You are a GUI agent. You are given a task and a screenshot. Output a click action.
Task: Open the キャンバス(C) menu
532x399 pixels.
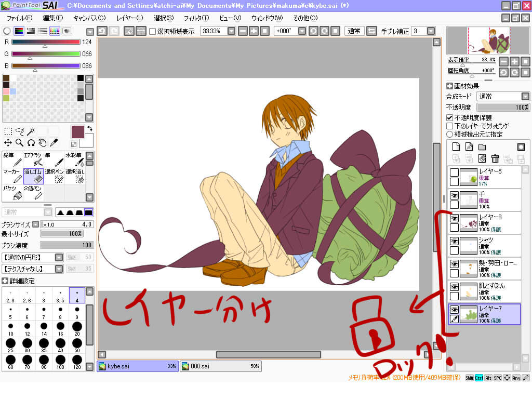(89, 18)
